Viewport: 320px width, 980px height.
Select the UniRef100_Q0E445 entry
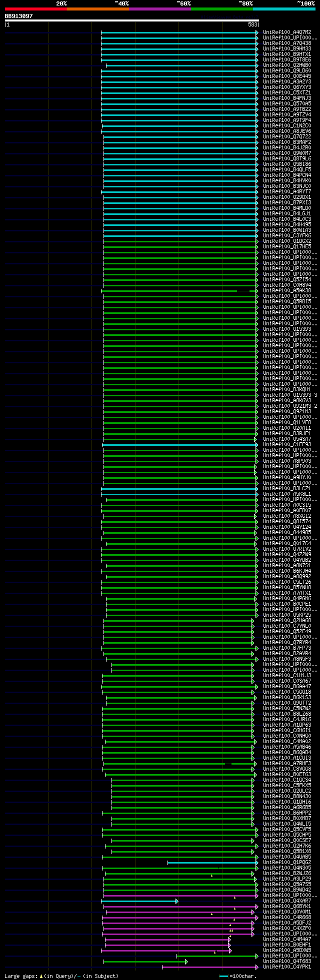coord(287,76)
